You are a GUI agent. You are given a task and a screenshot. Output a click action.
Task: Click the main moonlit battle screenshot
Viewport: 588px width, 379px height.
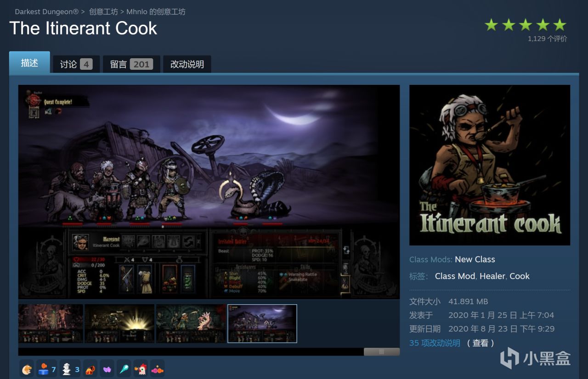pos(209,192)
